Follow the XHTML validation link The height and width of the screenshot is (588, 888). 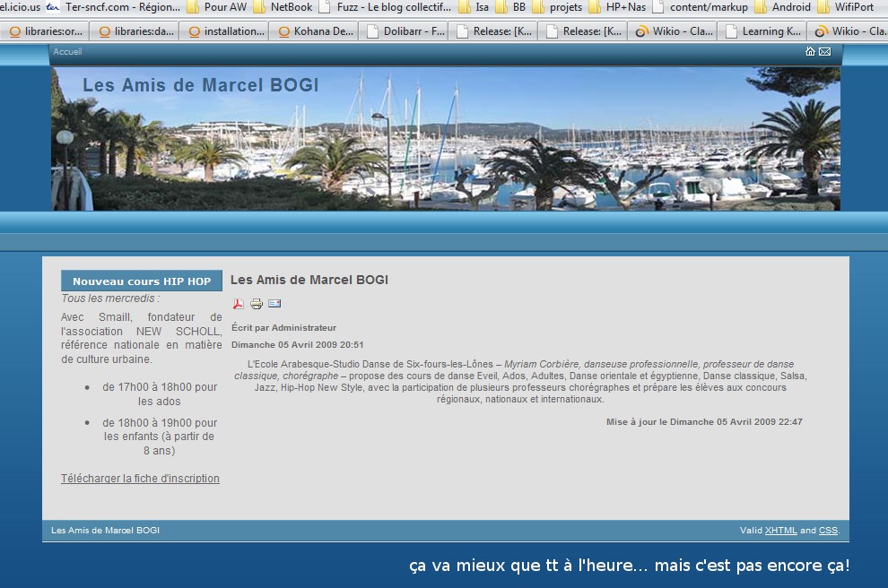[781, 531]
